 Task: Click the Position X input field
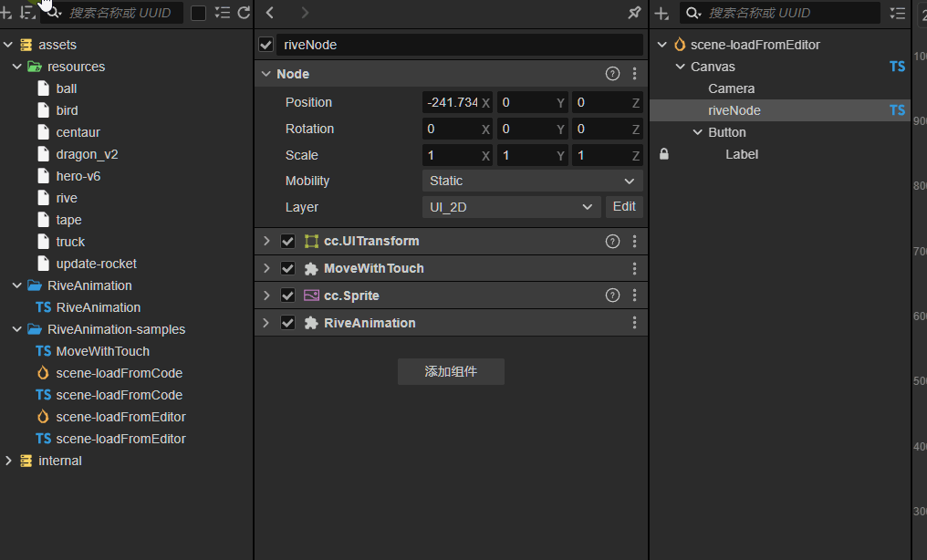(x=453, y=102)
